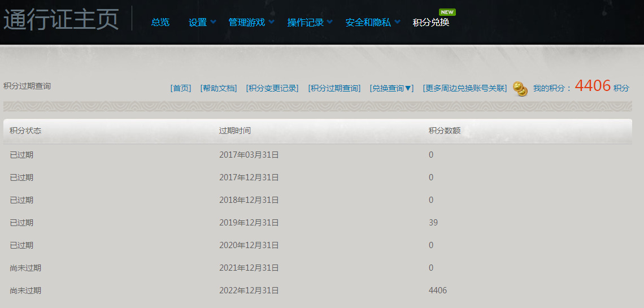This screenshot has width=644, height=308.
Task: Click the gold coins icon
Action: (x=520, y=89)
